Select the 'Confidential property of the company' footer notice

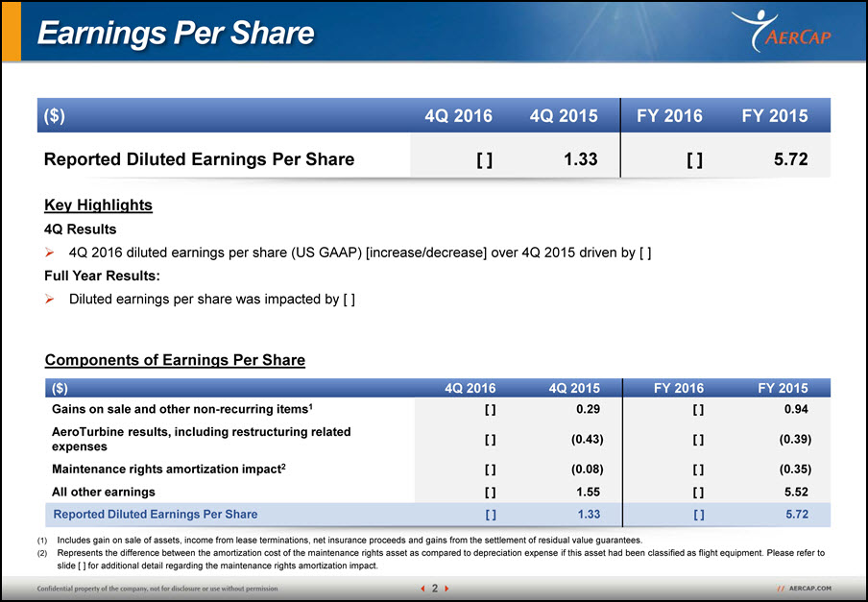[x=157, y=589]
